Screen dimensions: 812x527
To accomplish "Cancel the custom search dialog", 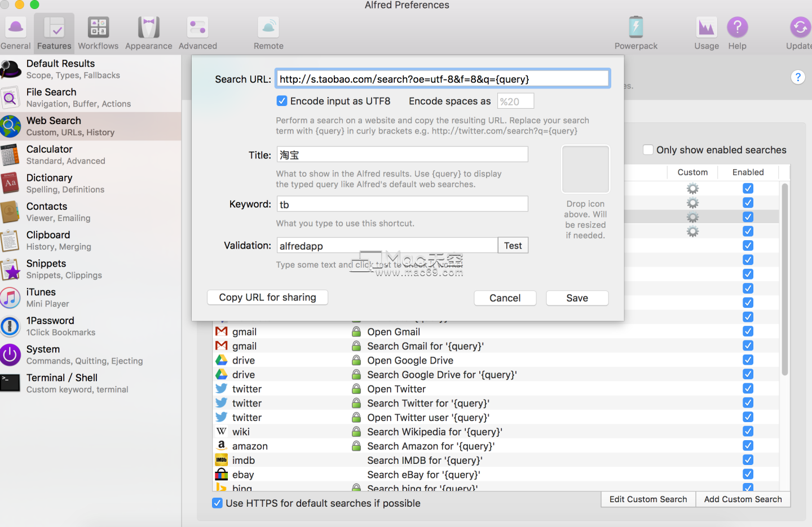I will [x=505, y=298].
